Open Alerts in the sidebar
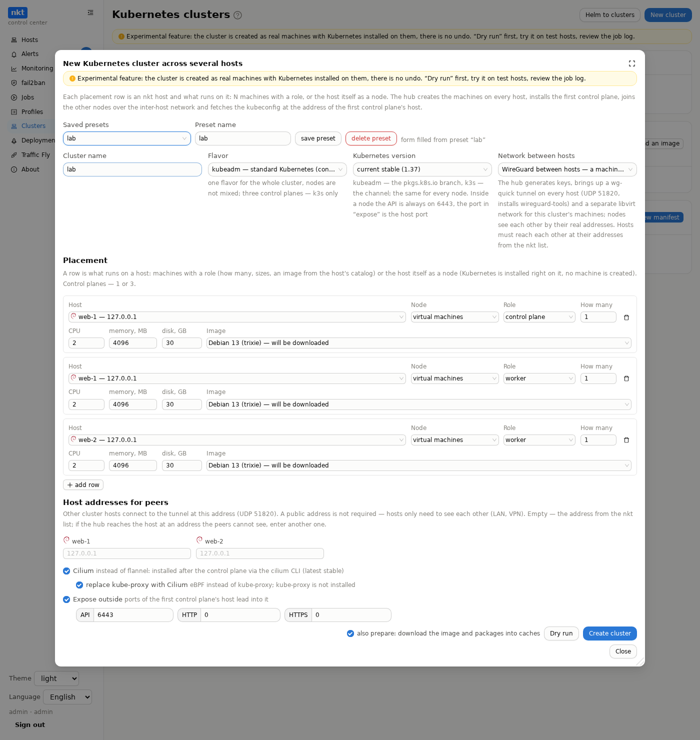The width and height of the screenshot is (700, 740). (x=30, y=54)
